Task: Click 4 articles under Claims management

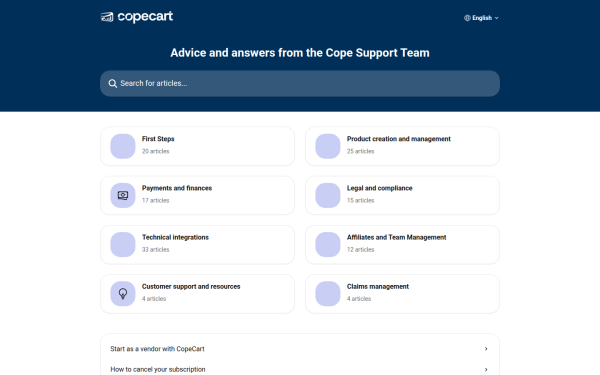Action: 359,299
